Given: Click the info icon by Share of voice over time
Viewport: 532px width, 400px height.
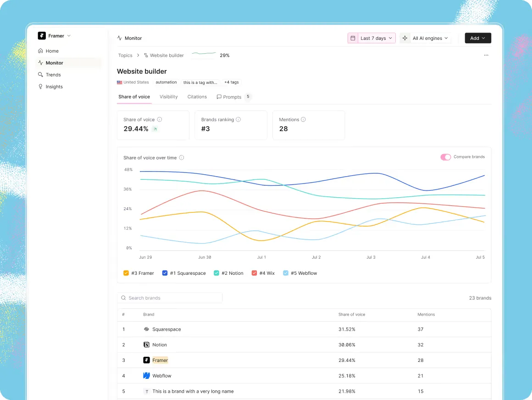Looking at the screenshot, I should (182, 157).
